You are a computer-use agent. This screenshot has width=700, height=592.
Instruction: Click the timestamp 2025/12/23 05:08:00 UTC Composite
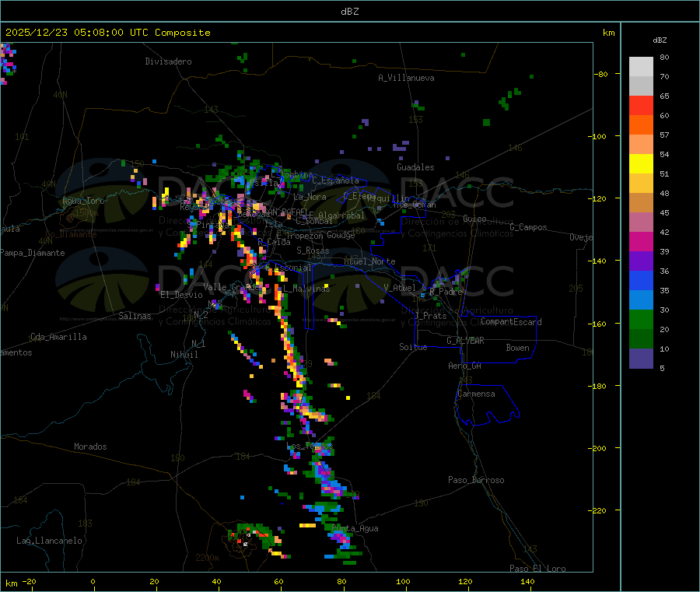tap(107, 33)
